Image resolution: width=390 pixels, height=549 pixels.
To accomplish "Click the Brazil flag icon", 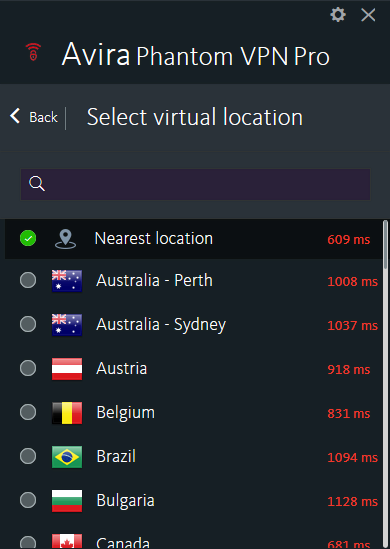I will 67,457.
